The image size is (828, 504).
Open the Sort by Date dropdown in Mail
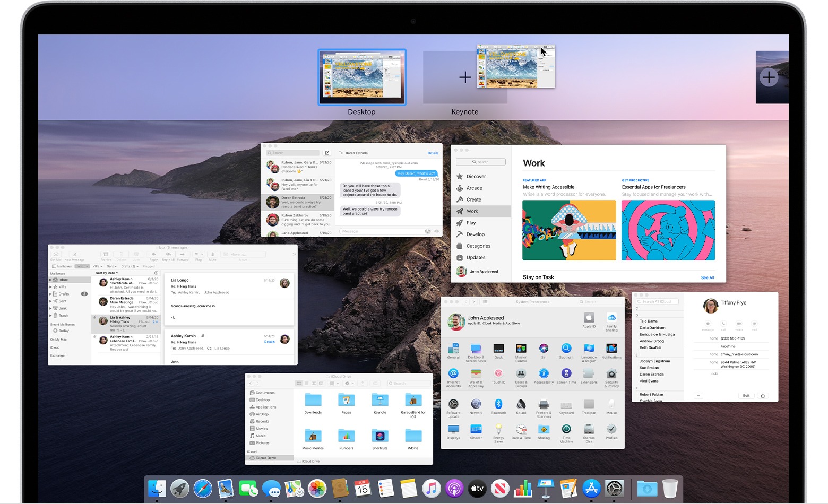(x=107, y=273)
